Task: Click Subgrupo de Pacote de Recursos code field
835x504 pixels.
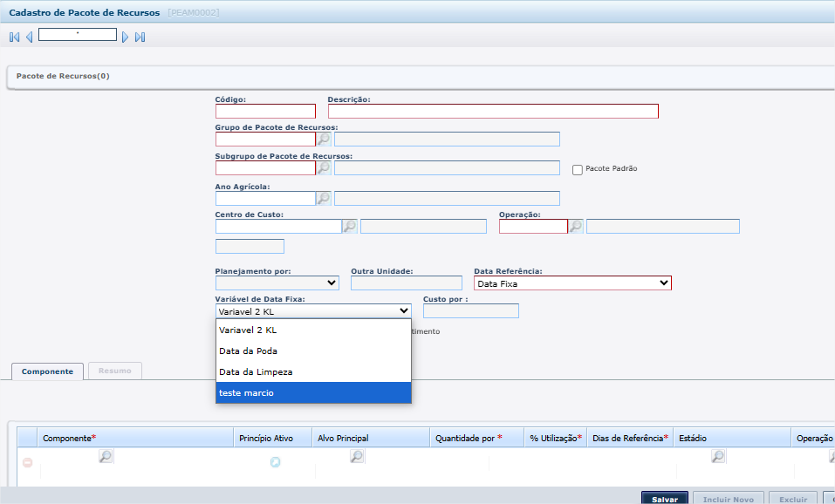Action: [265, 167]
